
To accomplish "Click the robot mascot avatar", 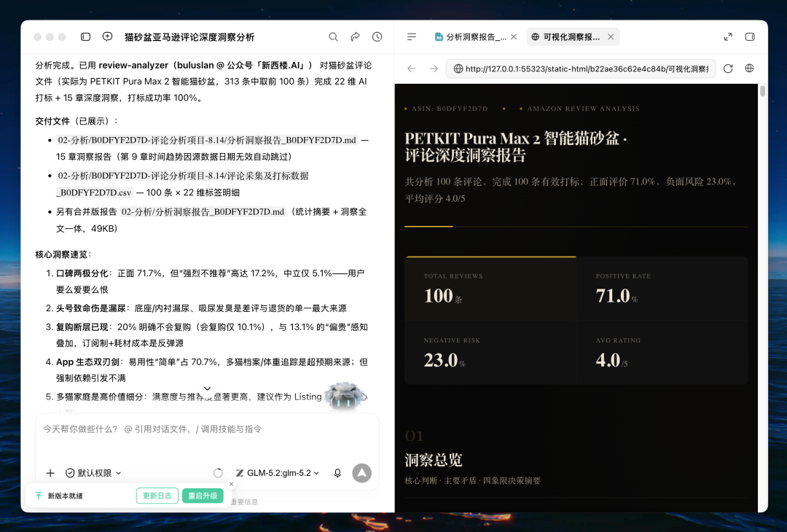I will pyautogui.click(x=344, y=396).
